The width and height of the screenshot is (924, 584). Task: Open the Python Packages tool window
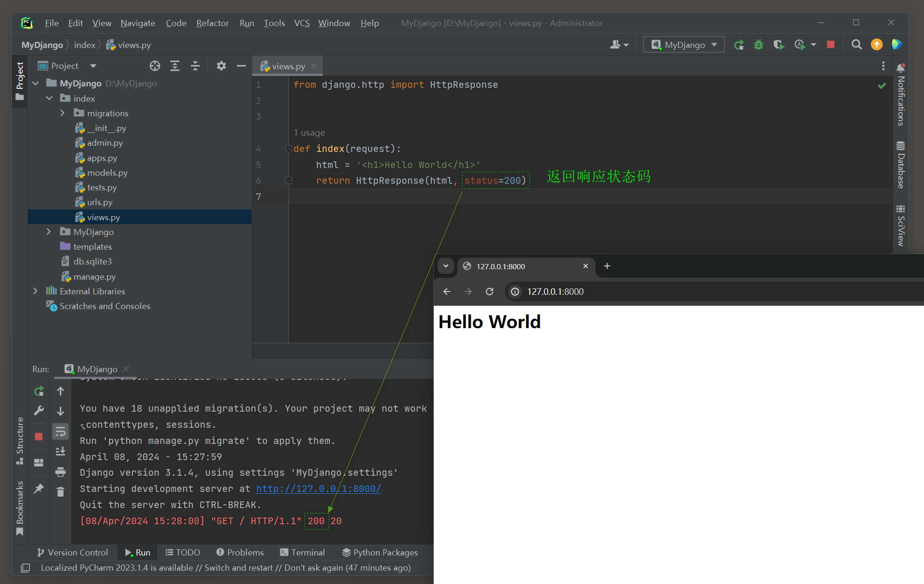[x=380, y=552]
